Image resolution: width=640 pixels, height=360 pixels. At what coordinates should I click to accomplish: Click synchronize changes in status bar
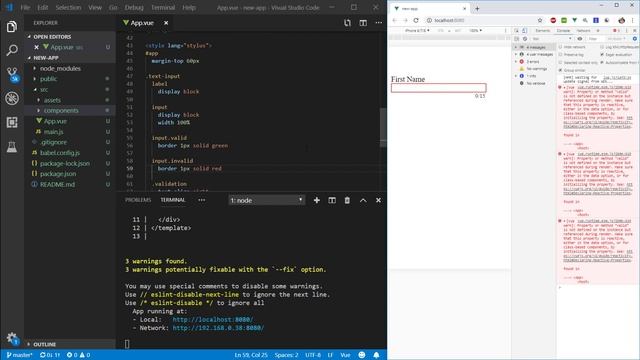point(50,355)
